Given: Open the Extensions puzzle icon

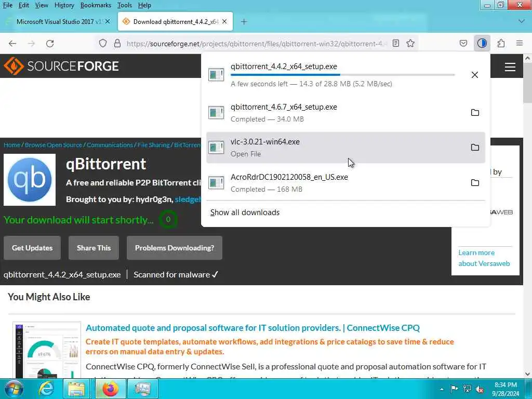Looking at the screenshot, I should [x=501, y=44].
